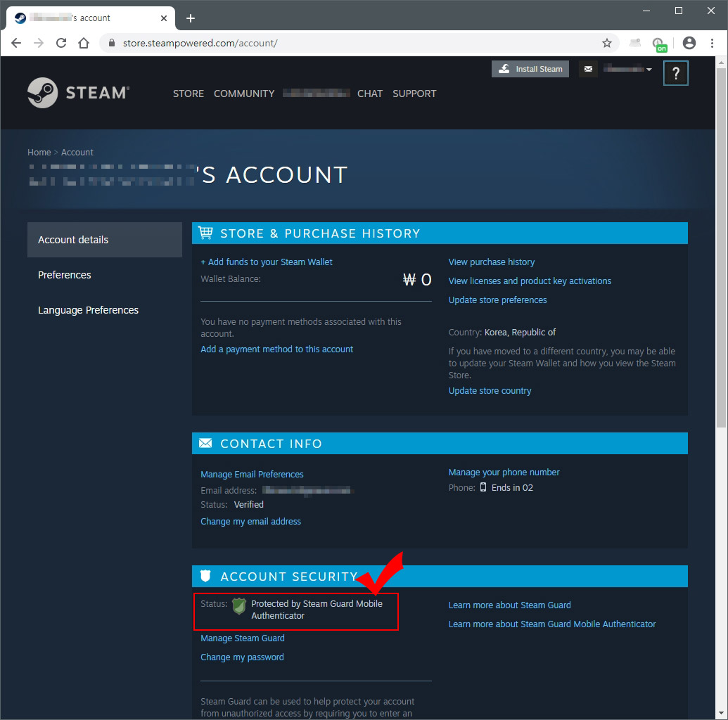Click Change my password link

point(242,657)
